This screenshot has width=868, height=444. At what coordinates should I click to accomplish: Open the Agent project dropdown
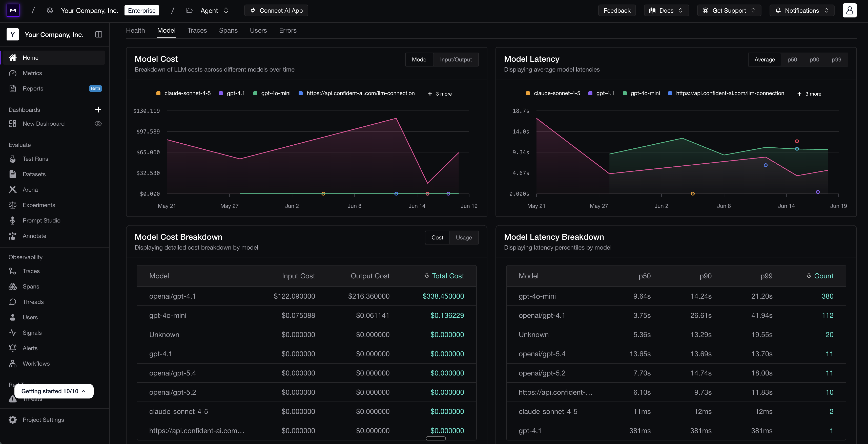point(214,10)
